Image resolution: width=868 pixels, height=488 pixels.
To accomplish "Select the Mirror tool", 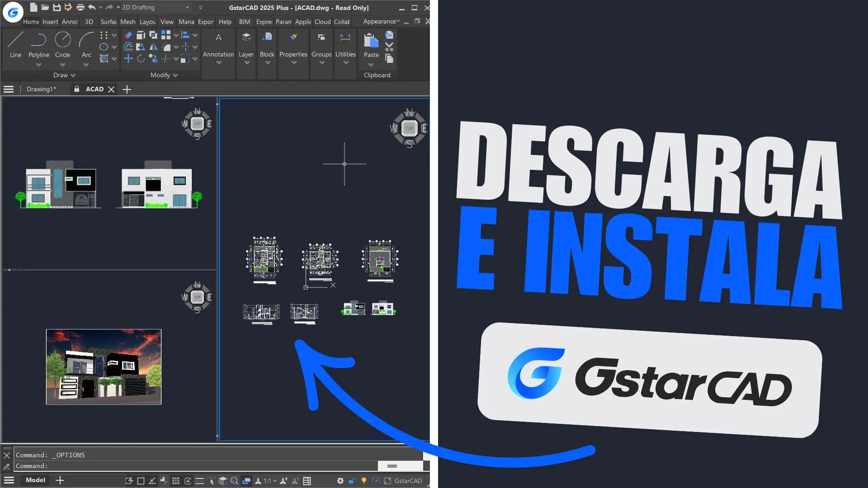I will [153, 47].
